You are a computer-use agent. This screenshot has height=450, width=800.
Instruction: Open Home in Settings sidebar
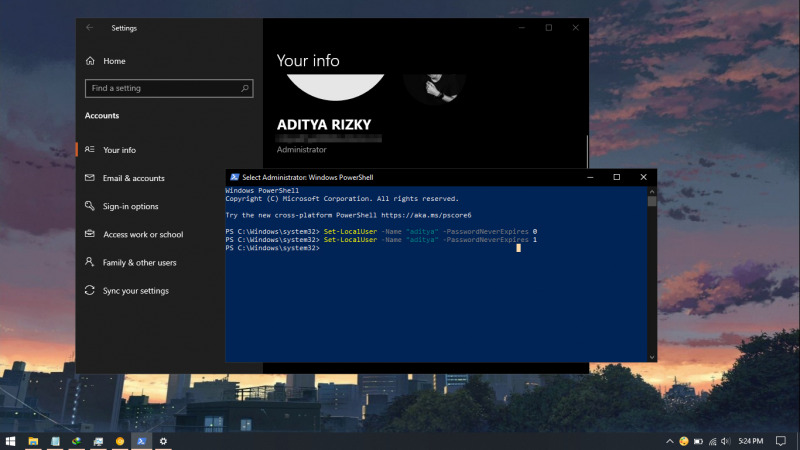click(114, 61)
